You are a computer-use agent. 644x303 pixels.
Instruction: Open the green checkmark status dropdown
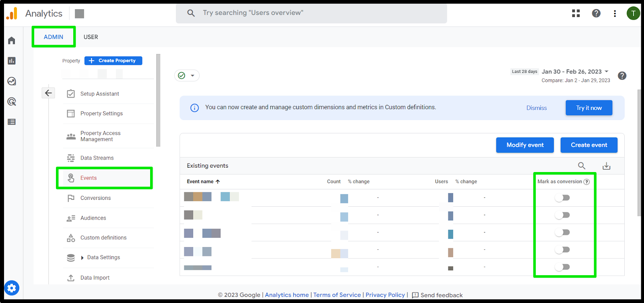pyautogui.click(x=187, y=75)
